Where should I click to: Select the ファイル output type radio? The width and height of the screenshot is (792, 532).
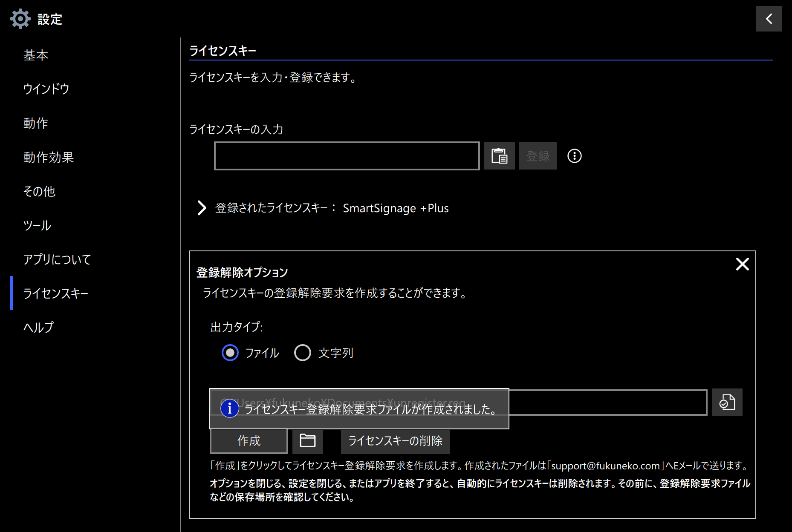click(230, 353)
